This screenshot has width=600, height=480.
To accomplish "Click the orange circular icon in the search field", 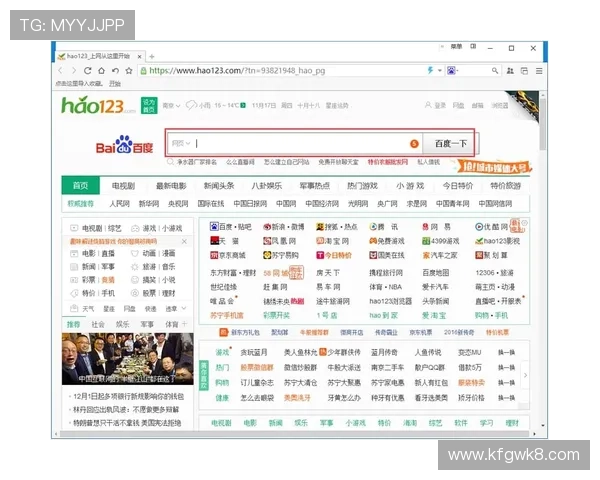I will coord(414,144).
